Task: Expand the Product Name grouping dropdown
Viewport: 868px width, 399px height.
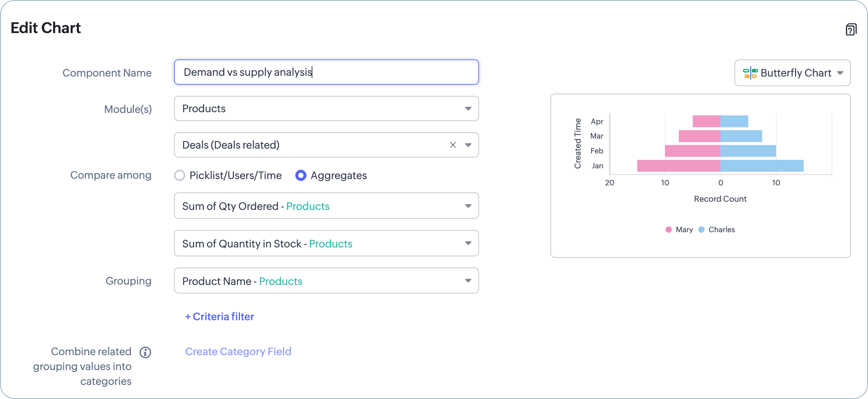Action: tap(468, 281)
